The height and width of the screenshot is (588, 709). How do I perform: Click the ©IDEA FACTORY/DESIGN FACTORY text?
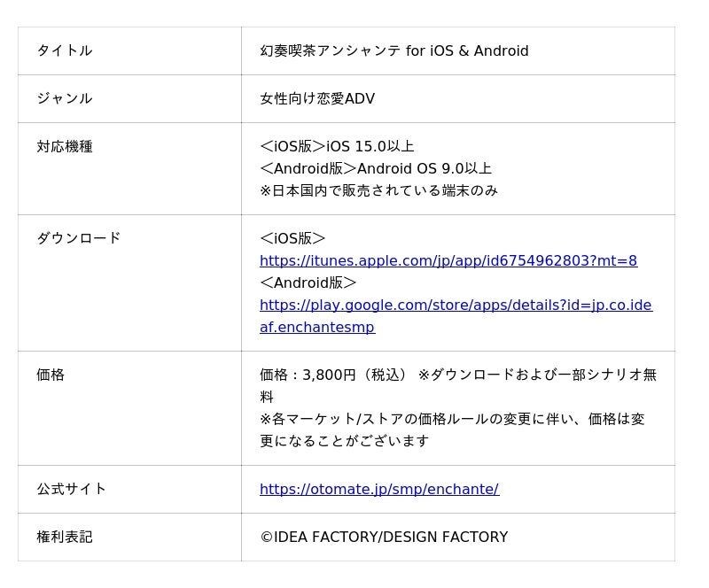384,537
